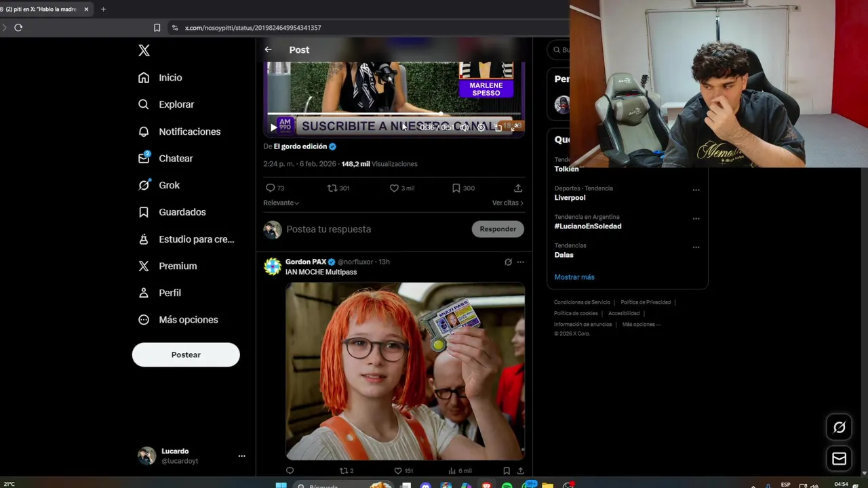
Task: Open floating Grok button
Action: point(840,427)
